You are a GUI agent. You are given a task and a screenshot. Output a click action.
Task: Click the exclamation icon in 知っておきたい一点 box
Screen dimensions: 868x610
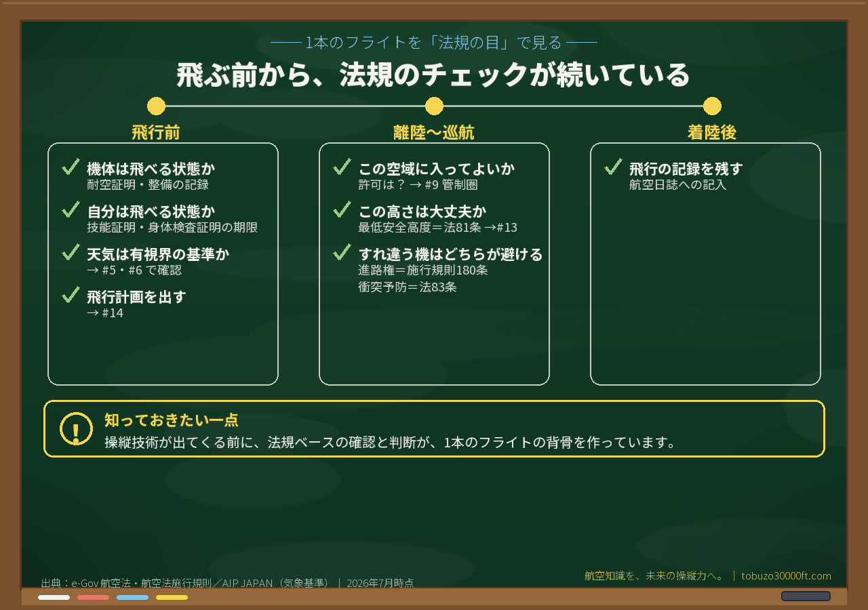76,429
